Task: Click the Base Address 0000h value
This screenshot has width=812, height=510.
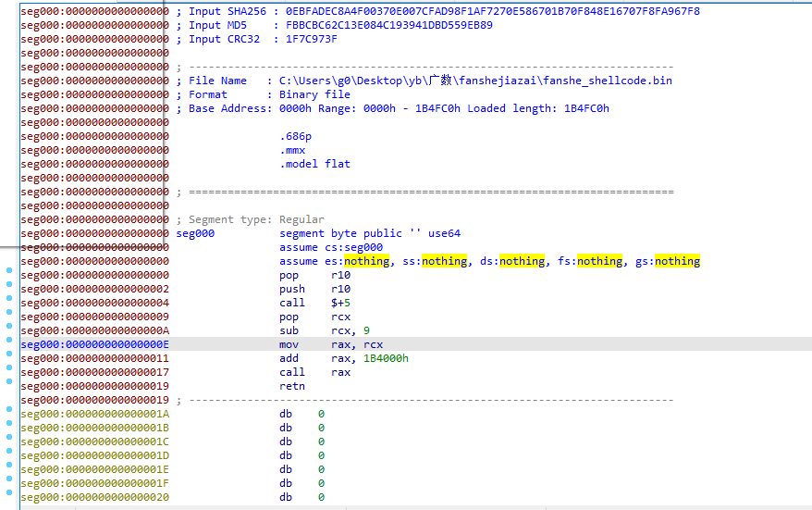Action: (x=295, y=109)
